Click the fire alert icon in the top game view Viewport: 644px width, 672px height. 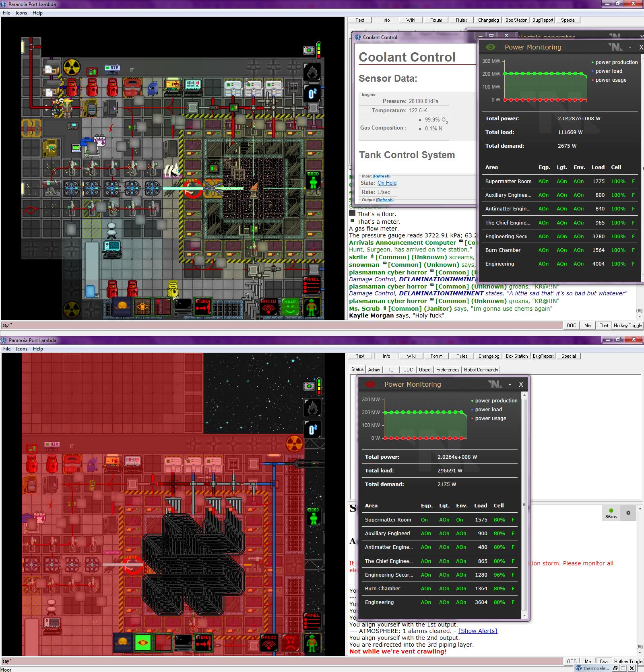[x=312, y=72]
